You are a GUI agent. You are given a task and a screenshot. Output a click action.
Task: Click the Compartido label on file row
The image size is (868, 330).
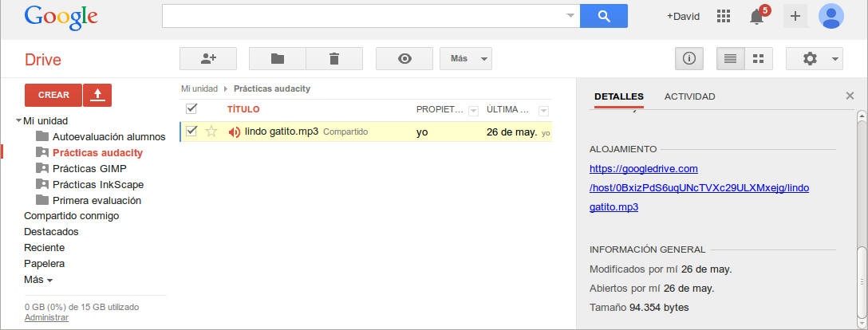point(345,132)
